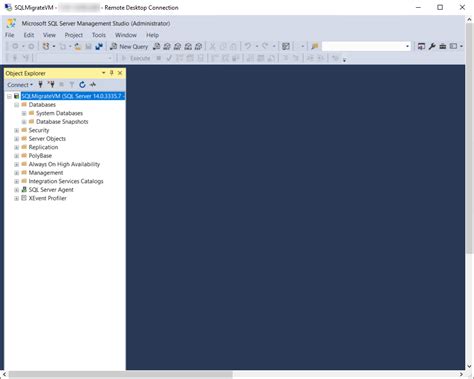Select the System Databases tree item
Image resolution: width=474 pixels, height=379 pixels.
pos(59,113)
